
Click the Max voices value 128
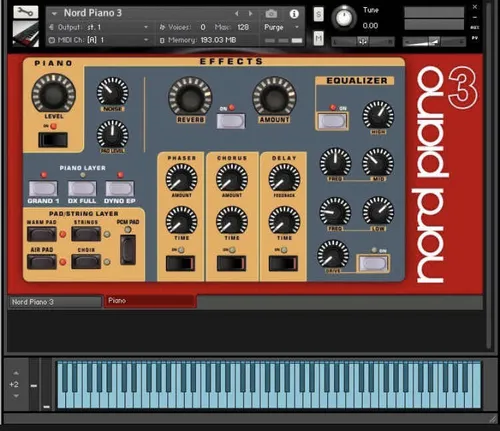tap(243, 27)
